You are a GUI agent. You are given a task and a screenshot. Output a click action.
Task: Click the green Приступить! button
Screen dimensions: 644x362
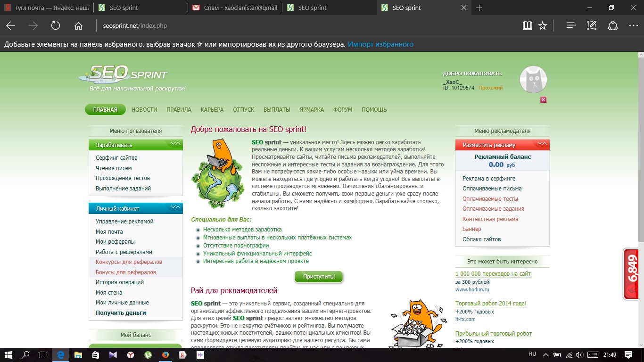coord(319,277)
